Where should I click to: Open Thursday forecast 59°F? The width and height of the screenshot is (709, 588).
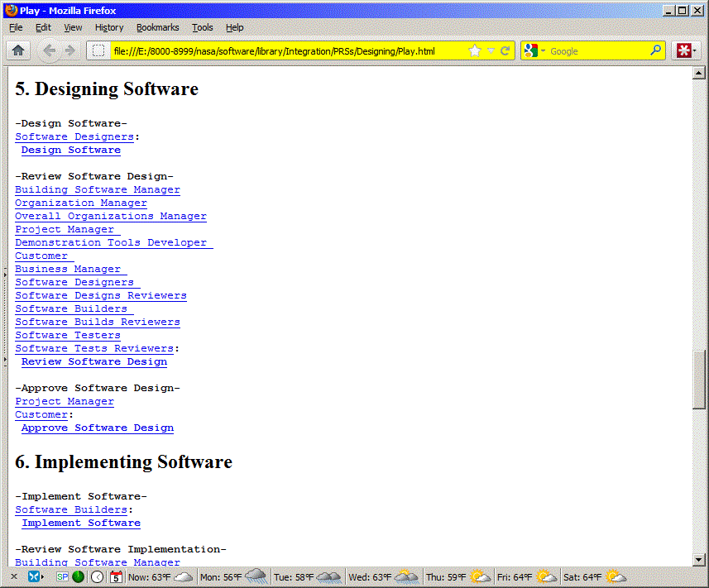coord(458,577)
